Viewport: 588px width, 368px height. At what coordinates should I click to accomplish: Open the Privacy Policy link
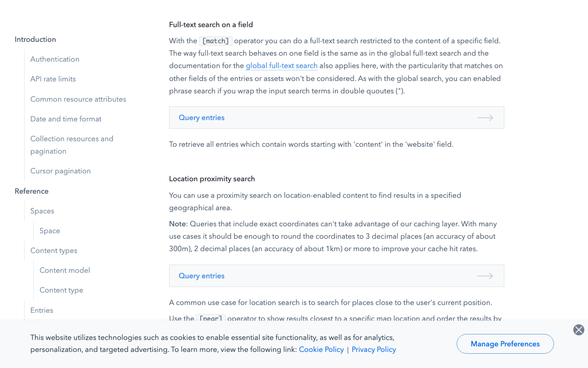[373, 350]
